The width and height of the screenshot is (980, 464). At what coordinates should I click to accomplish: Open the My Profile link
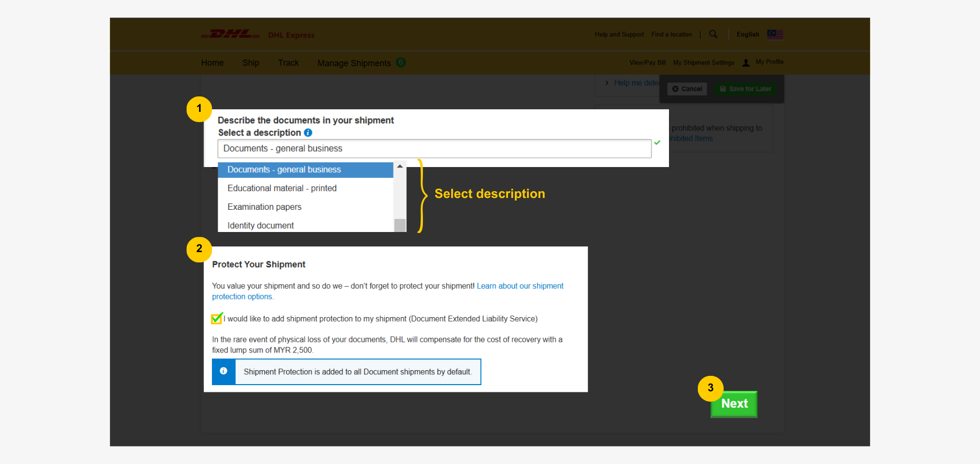coord(770,62)
